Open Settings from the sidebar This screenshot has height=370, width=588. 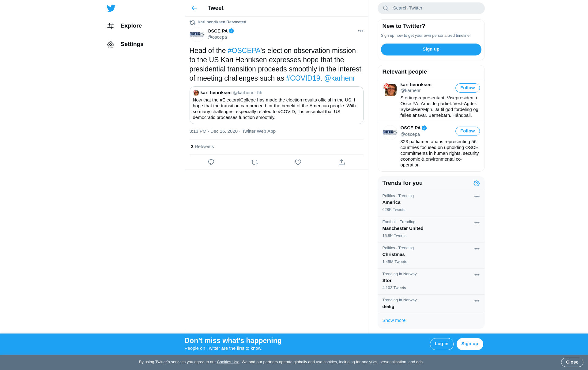[x=125, y=44]
